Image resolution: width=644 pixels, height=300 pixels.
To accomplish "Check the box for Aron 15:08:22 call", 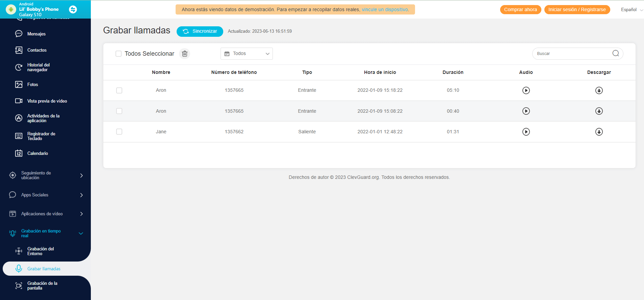I will pyautogui.click(x=119, y=111).
